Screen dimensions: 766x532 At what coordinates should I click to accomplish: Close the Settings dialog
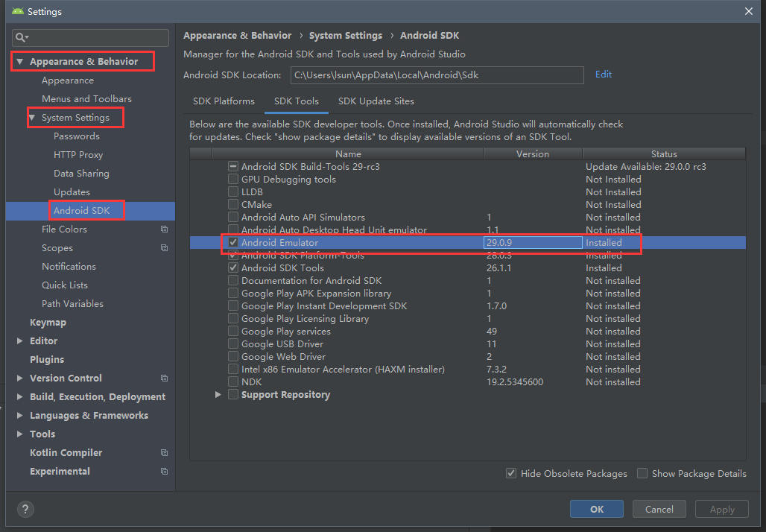point(748,10)
